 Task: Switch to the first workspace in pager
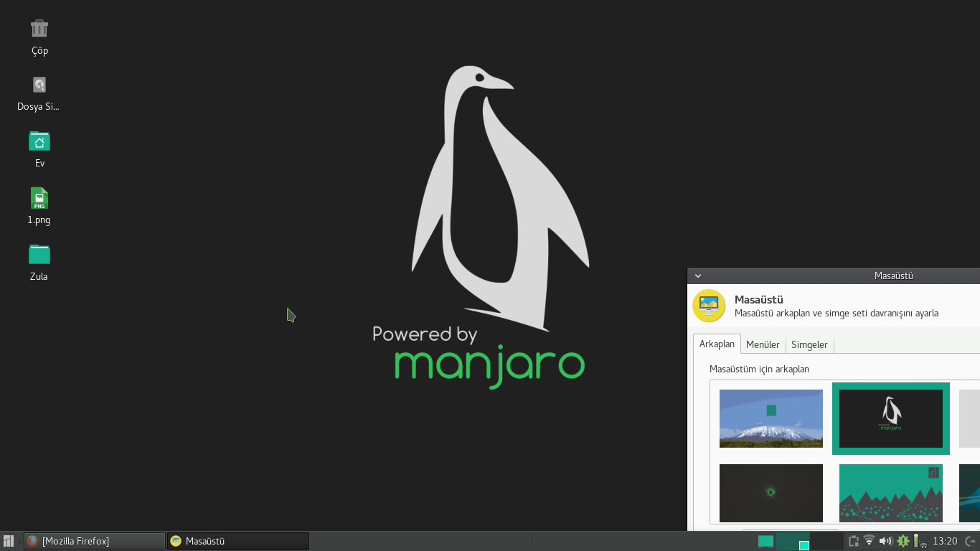[793, 541]
